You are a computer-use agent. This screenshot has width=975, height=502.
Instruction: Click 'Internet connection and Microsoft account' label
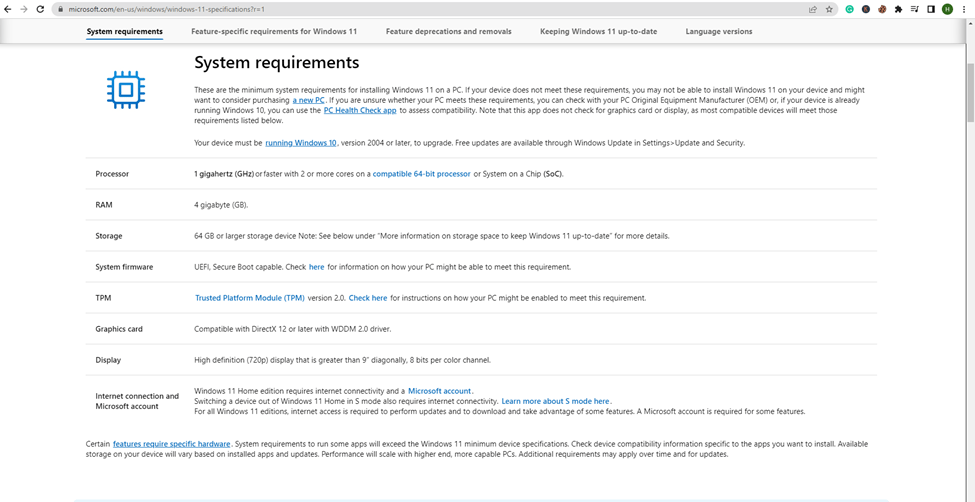click(137, 401)
